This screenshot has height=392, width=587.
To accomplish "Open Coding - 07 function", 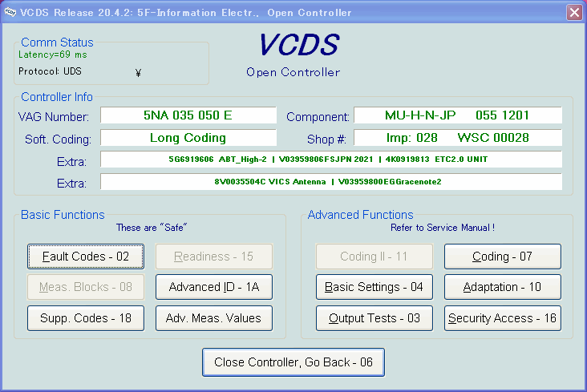I will (502, 257).
